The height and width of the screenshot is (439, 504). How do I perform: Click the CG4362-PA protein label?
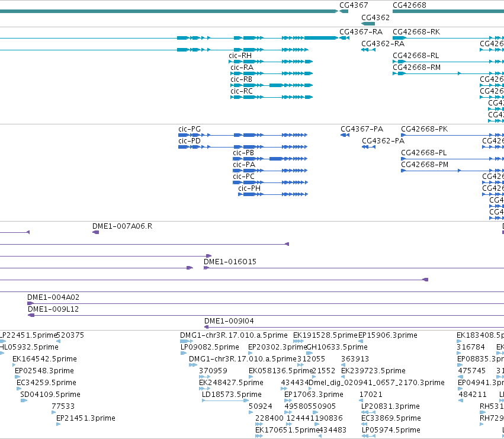click(x=383, y=141)
